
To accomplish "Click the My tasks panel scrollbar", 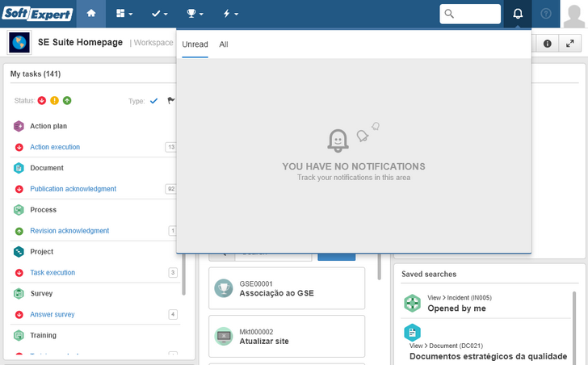I will pyautogui.click(x=183, y=275).
